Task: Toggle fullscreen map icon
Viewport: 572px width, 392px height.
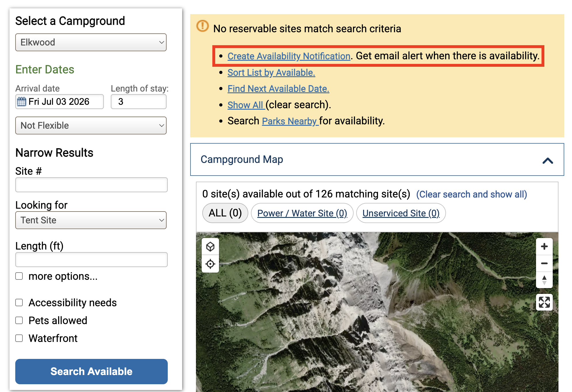Action: pyautogui.click(x=544, y=302)
